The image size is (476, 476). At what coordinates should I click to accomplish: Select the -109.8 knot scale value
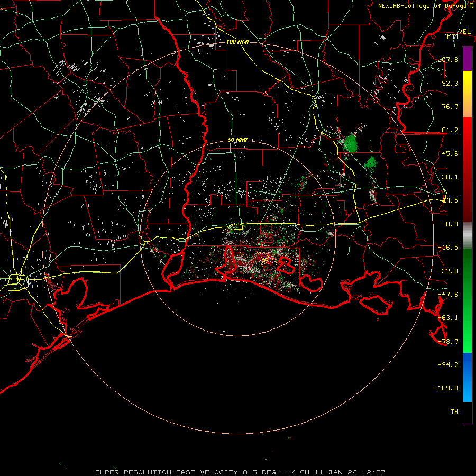pos(446,388)
